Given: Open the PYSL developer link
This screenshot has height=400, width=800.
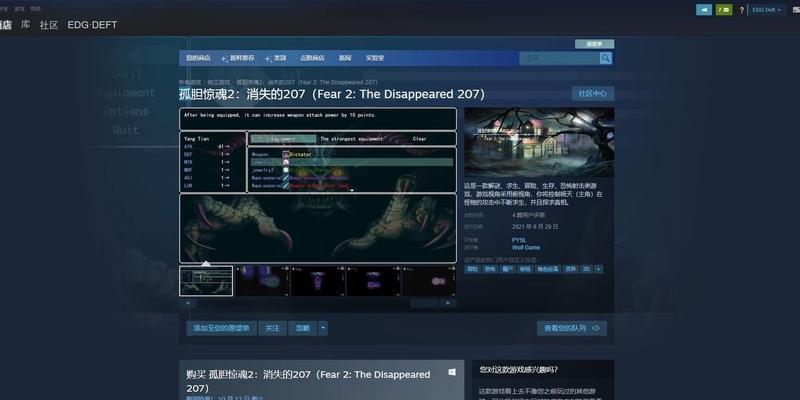Looking at the screenshot, I should click(x=519, y=240).
